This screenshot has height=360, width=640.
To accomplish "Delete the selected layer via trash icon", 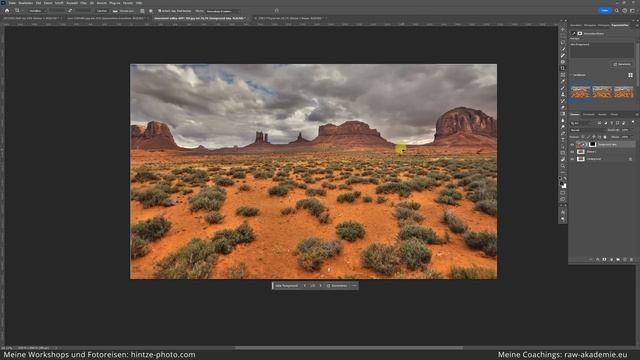I will pyautogui.click(x=631, y=259).
